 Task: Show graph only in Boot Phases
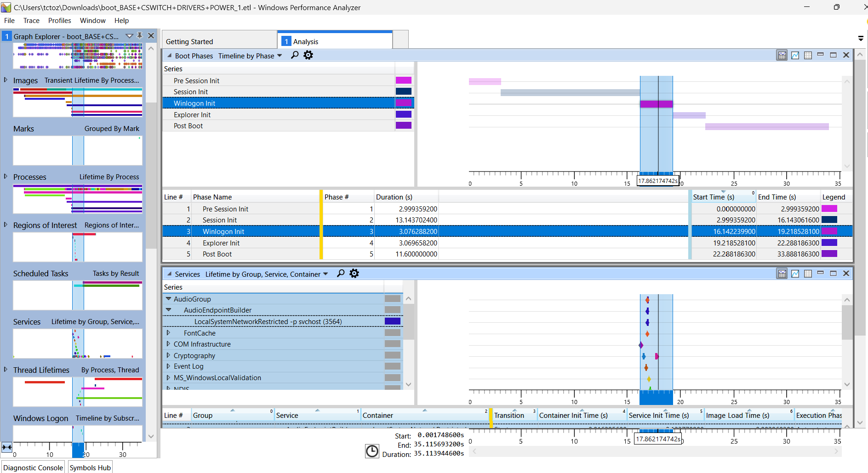(795, 55)
